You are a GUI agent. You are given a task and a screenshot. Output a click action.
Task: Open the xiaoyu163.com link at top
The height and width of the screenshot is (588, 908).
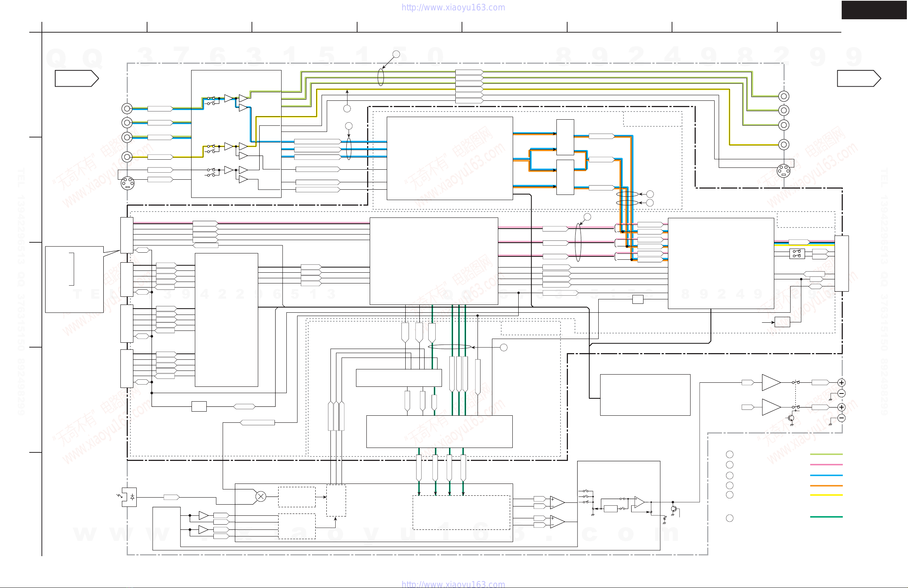(x=453, y=7)
